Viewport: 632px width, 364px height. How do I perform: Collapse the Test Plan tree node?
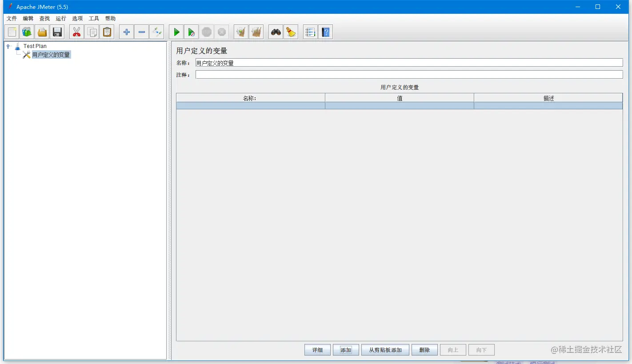click(8, 46)
